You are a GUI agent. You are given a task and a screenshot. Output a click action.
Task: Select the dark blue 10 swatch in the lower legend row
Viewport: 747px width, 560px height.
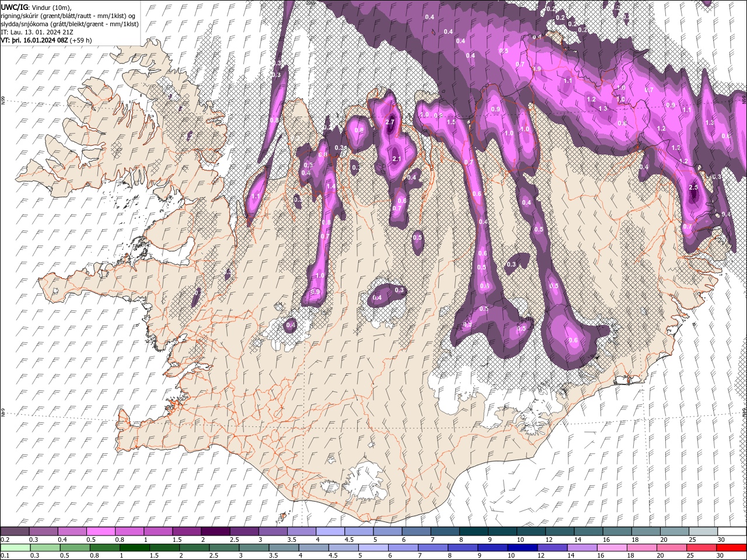(521, 548)
